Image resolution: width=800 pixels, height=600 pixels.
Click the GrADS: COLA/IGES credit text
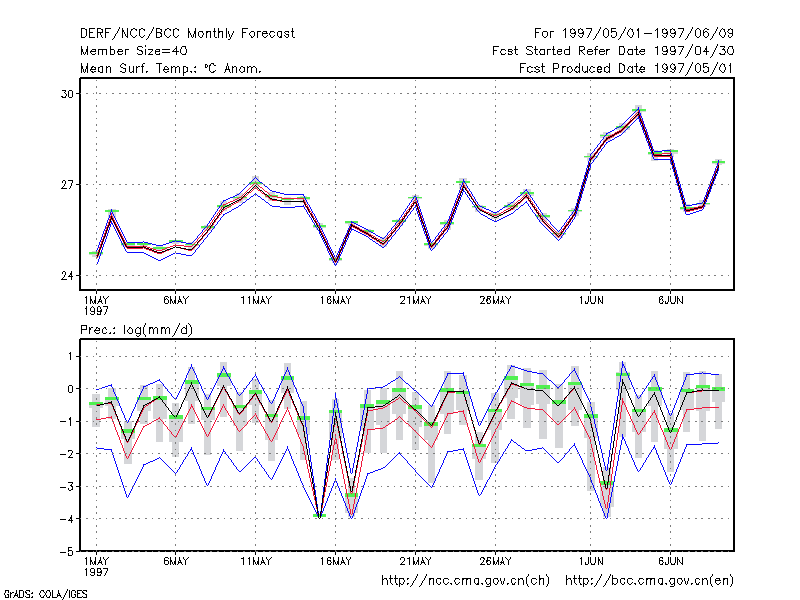pyautogui.click(x=46, y=594)
